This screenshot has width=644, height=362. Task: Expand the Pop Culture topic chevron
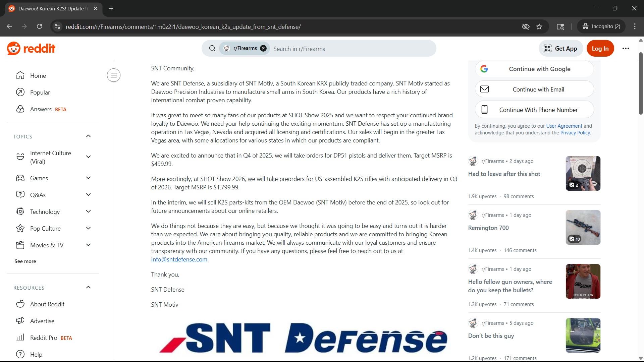(x=89, y=228)
